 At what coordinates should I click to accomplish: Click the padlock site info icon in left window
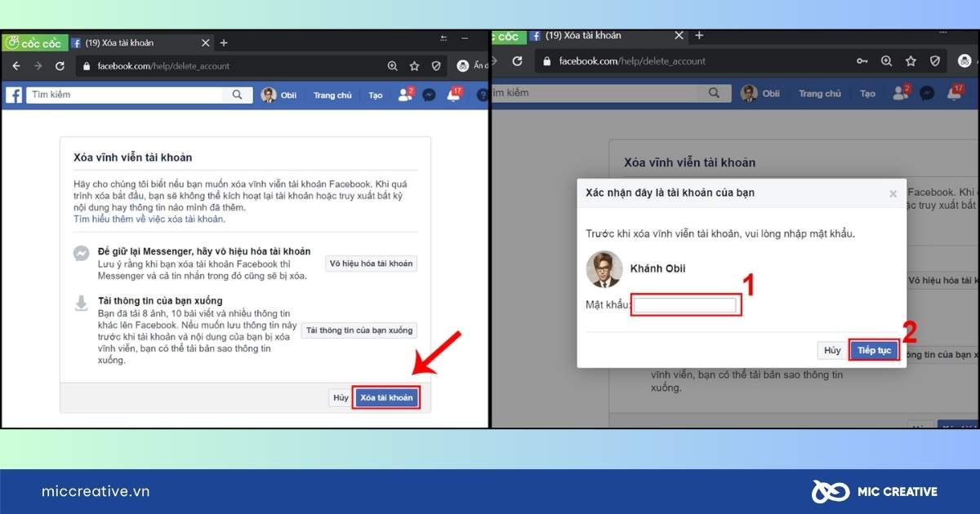tap(87, 66)
